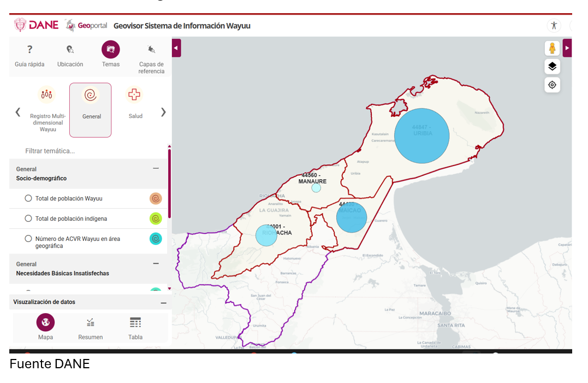This screenshot has height=383, width=588.
Task: Click the Ubicación location search icon
Action: [70, 50]
